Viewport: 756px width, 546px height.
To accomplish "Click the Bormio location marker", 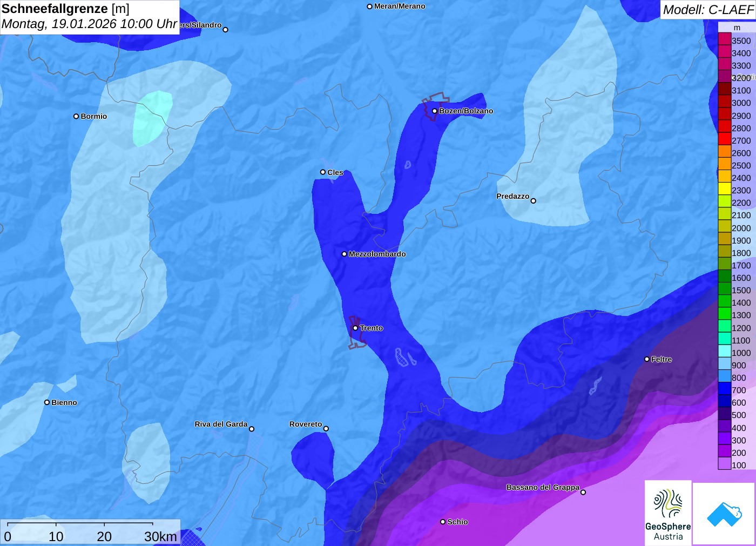I will [76, 116].
